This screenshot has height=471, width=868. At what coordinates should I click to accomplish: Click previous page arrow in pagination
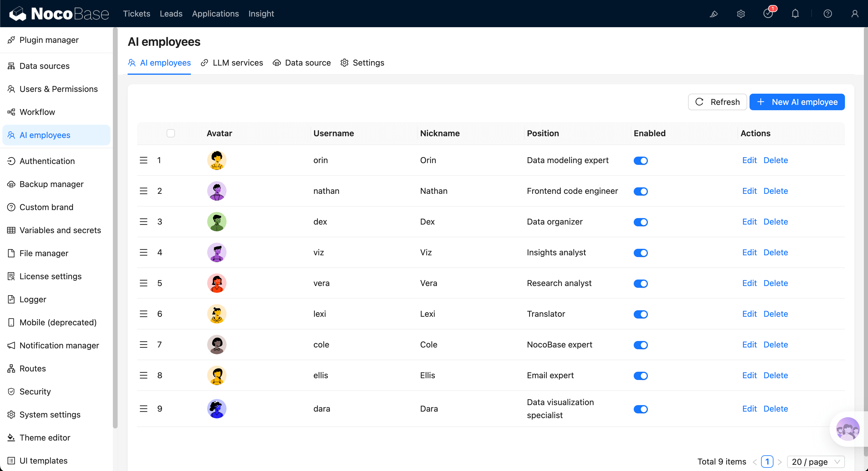coord(755,462)
